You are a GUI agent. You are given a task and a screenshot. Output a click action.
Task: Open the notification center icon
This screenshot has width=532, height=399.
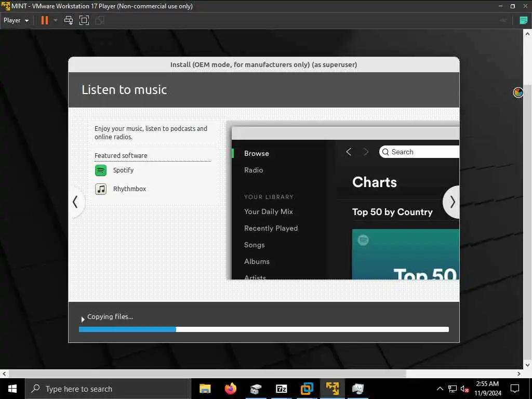515,389
